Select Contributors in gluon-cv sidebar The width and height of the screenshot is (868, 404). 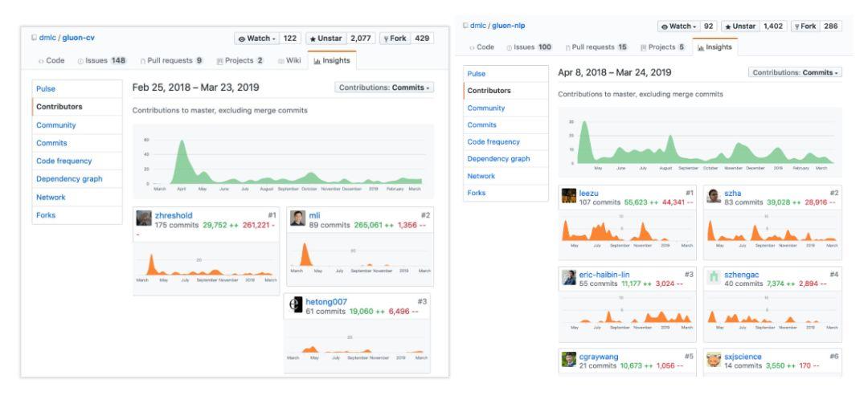point(77,107)
